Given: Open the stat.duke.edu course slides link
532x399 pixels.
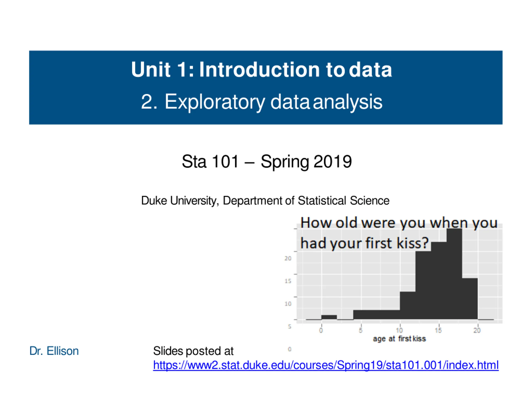Looking at the screenshot, I should coord(326,365).
